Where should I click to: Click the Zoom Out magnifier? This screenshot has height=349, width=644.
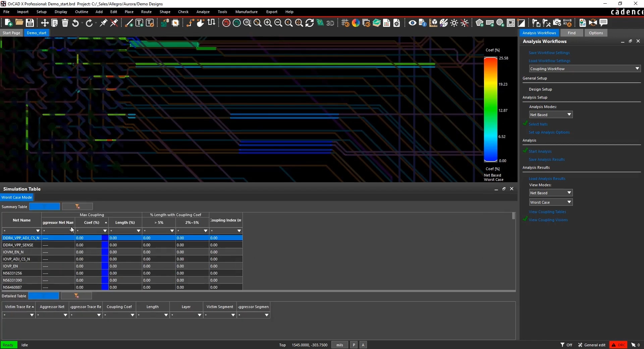(278, 23)
